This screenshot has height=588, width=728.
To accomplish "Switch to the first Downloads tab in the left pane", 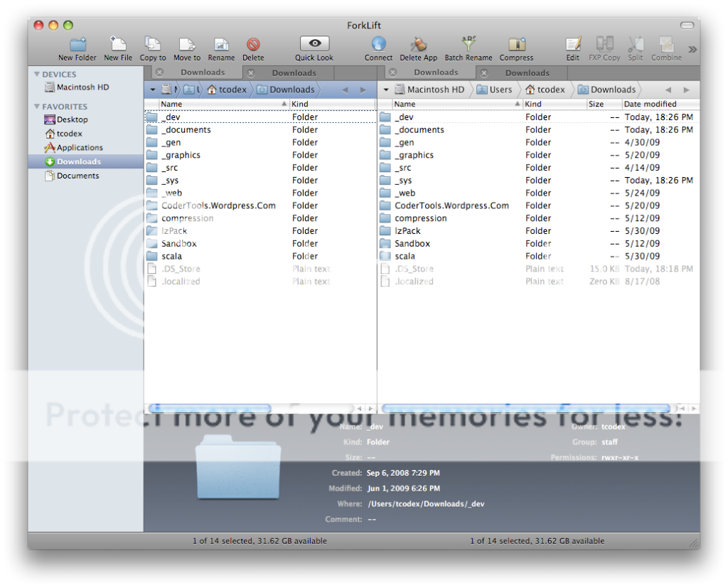I will [203, 73].
